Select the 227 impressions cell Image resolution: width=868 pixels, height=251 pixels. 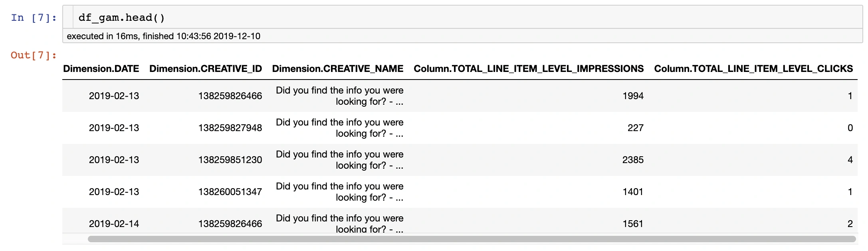(635, 128)
